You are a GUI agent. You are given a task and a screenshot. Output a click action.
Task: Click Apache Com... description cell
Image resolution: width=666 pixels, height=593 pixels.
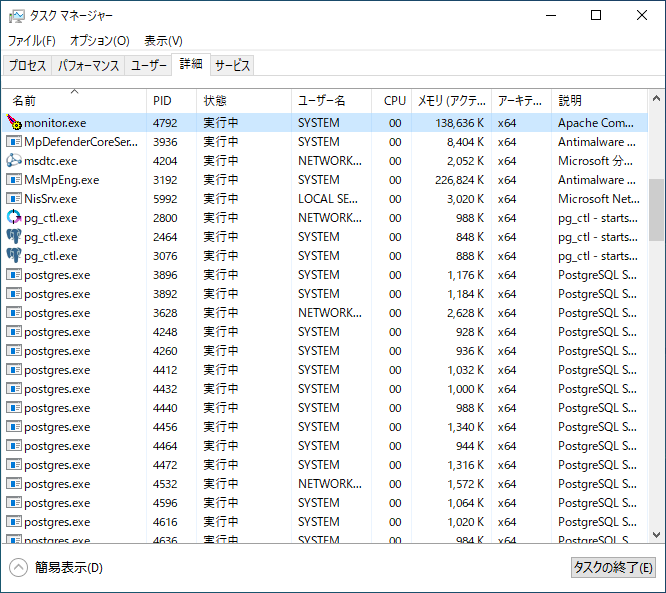[595, 123]
